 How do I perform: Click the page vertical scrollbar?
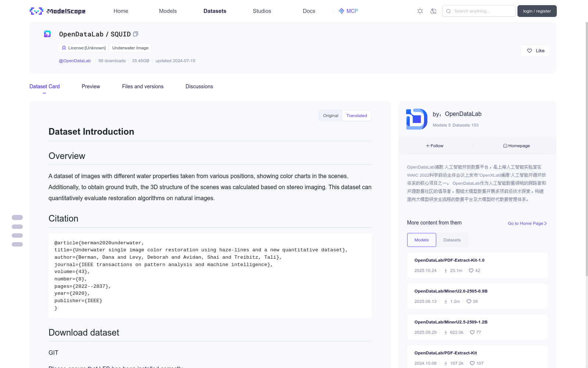click(587, 149)
